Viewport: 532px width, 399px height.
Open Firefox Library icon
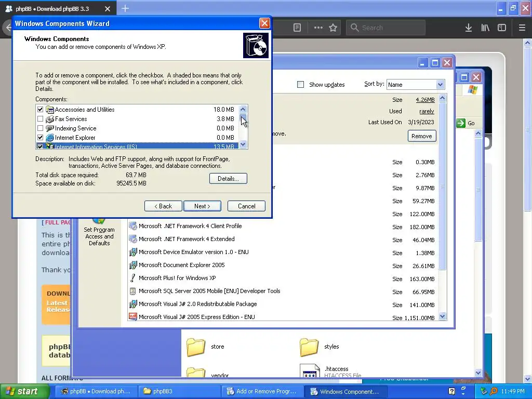click(x=486, y=28)
